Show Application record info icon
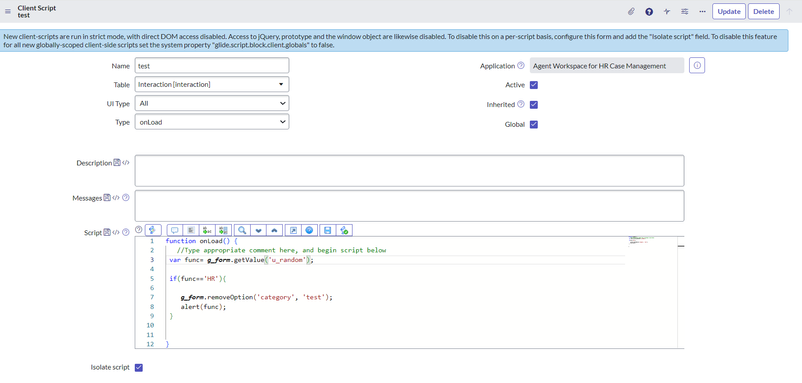The width and height of the screenshot is (802, 383). coord(697,65)
